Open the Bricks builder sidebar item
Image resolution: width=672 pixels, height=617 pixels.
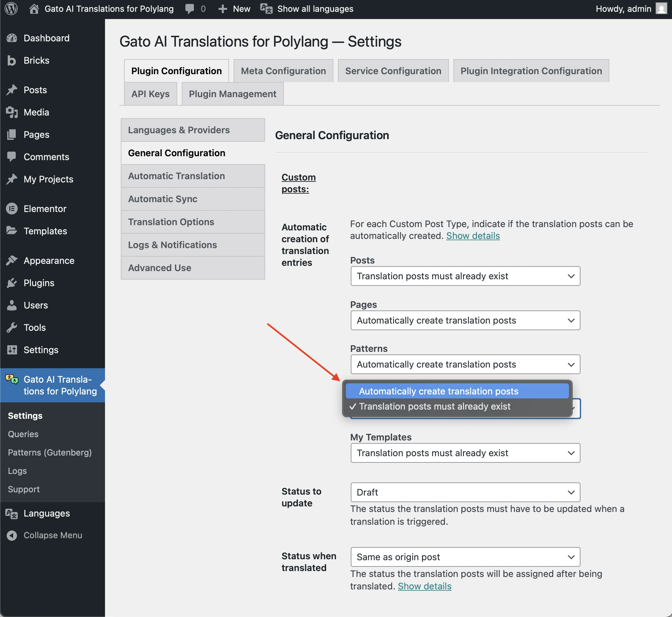pos(12,60)
